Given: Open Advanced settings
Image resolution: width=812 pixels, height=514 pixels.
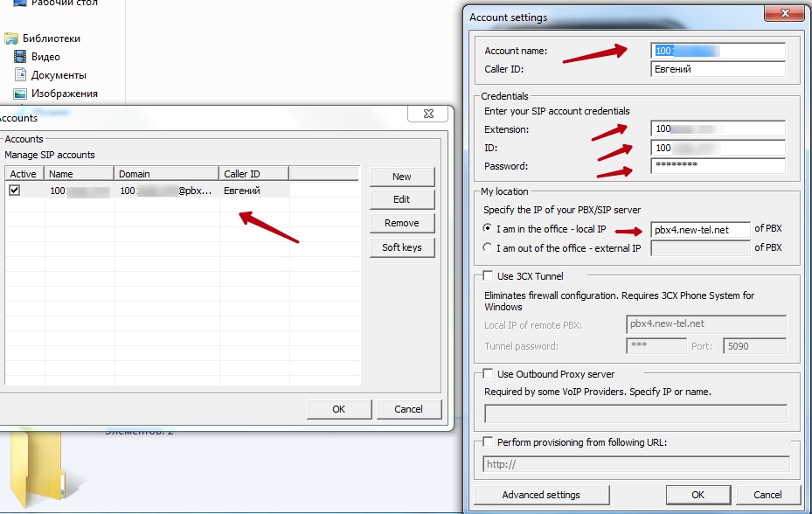Looking at the screenshot, I should click(540, 495).
